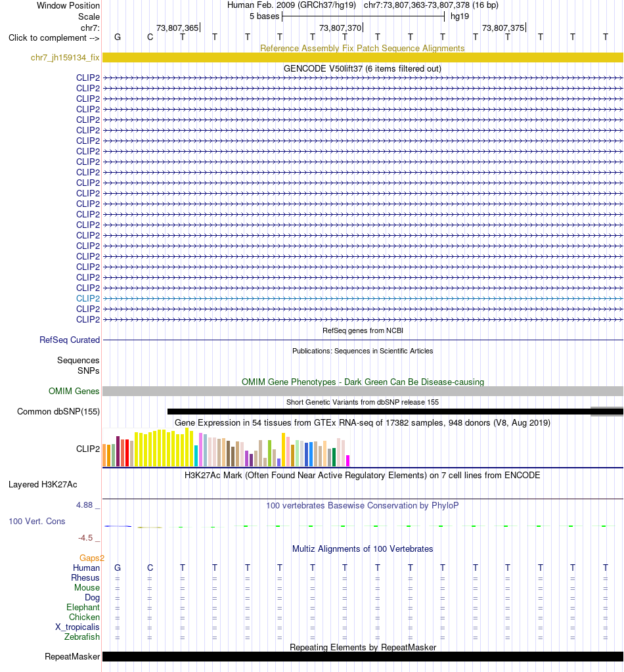This screenshot has height=672, width=624.
Task: Click 'Click to complement -->' to complement bases
Action: 54,37
